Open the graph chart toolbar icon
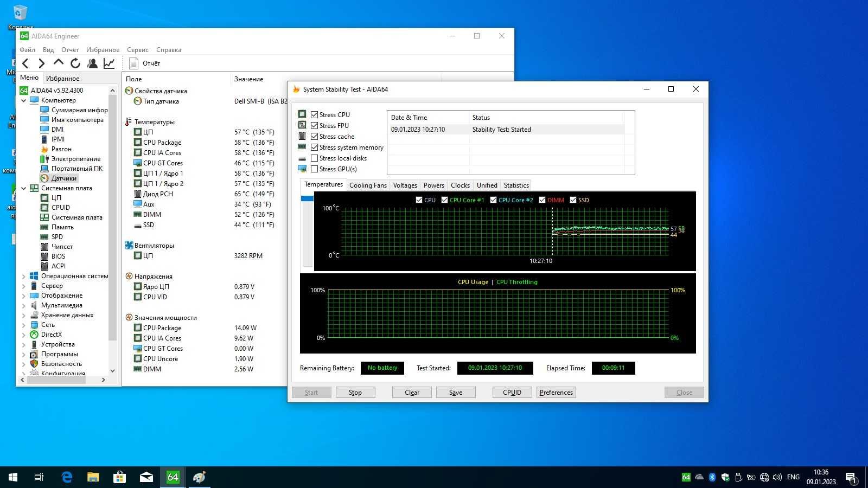 pos(109,63)
